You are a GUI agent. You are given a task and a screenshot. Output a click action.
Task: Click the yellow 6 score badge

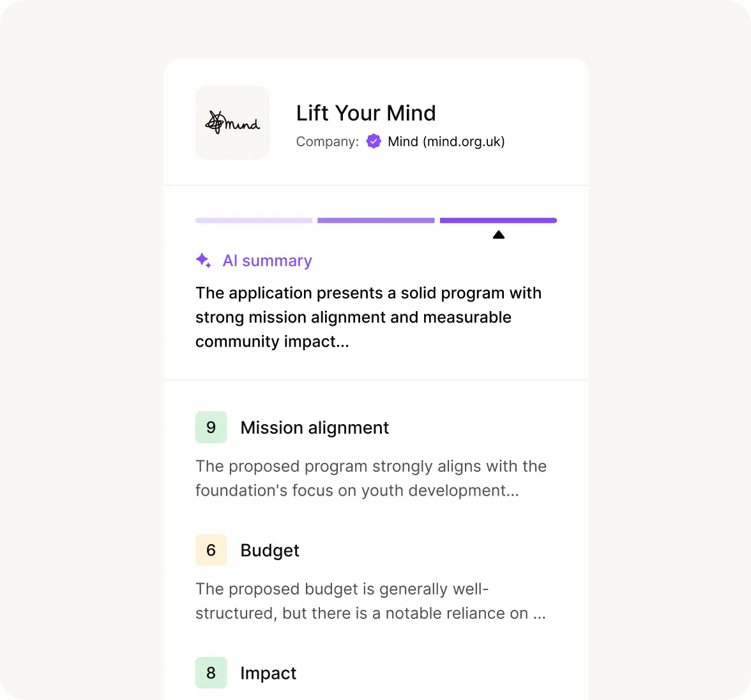(211, 549)
